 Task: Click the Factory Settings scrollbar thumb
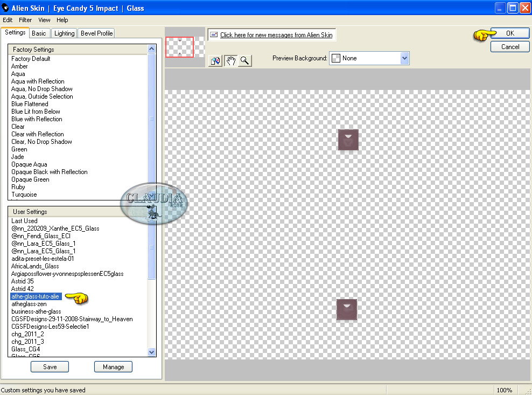click(x=152, y=119)
